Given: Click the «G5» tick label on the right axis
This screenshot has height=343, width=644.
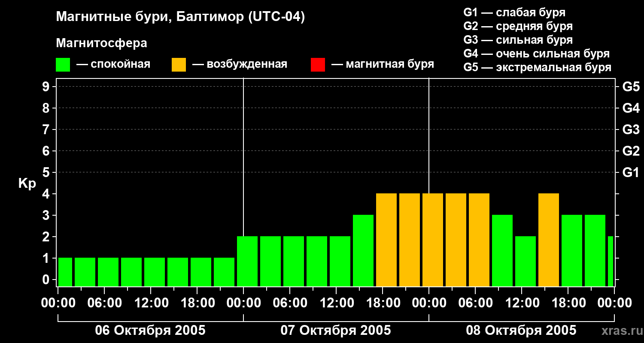Looking at the screenshot, I should (x=631, y=87).
